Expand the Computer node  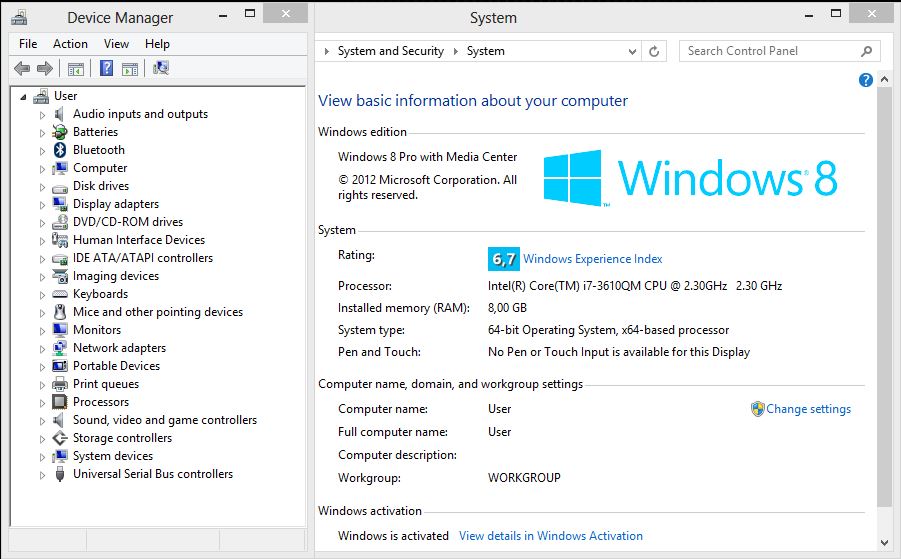[42, 169]
